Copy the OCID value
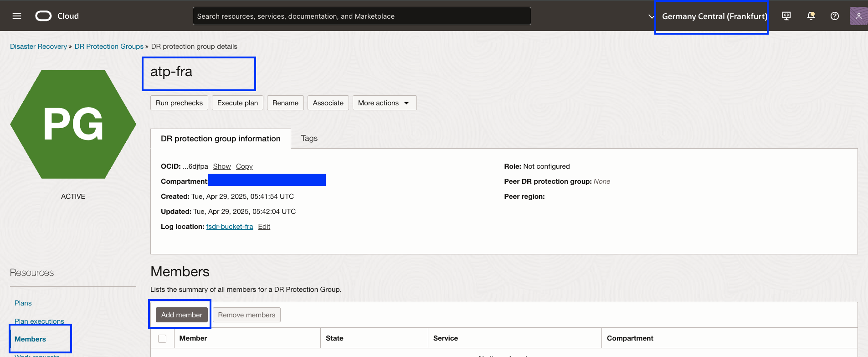868x357 pixels. pos(244,166)
